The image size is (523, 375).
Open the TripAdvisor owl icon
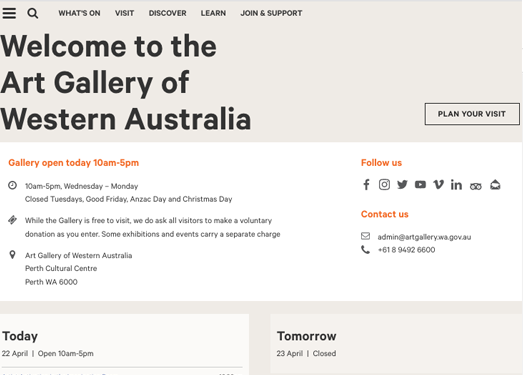[476, 186]
